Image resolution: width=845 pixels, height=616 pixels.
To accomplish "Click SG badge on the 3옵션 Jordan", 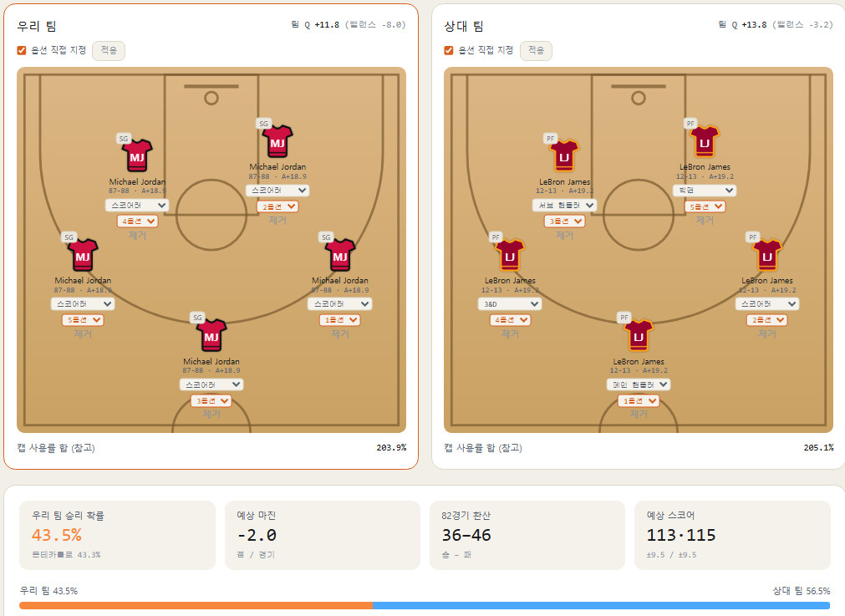I will pyautogui.click(x=198, y=318).
